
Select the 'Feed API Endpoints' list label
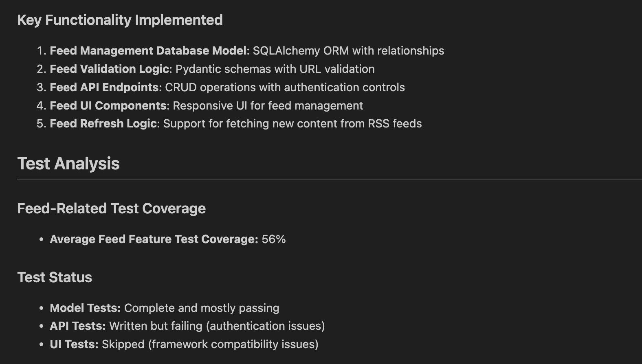point(104,88)
